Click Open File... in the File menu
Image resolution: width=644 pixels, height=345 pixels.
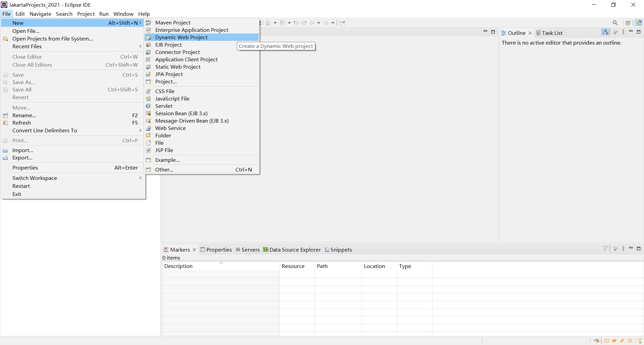[72, 31]
